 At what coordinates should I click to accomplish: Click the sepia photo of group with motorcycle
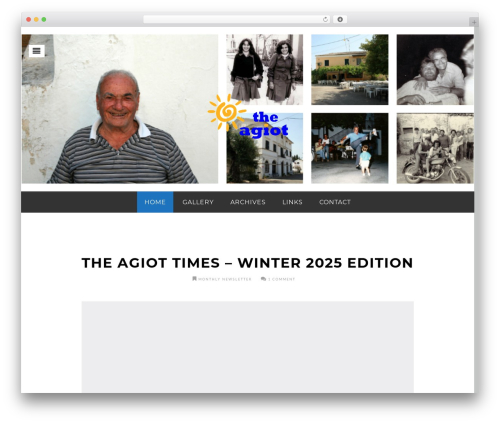[x=435, y=148]
